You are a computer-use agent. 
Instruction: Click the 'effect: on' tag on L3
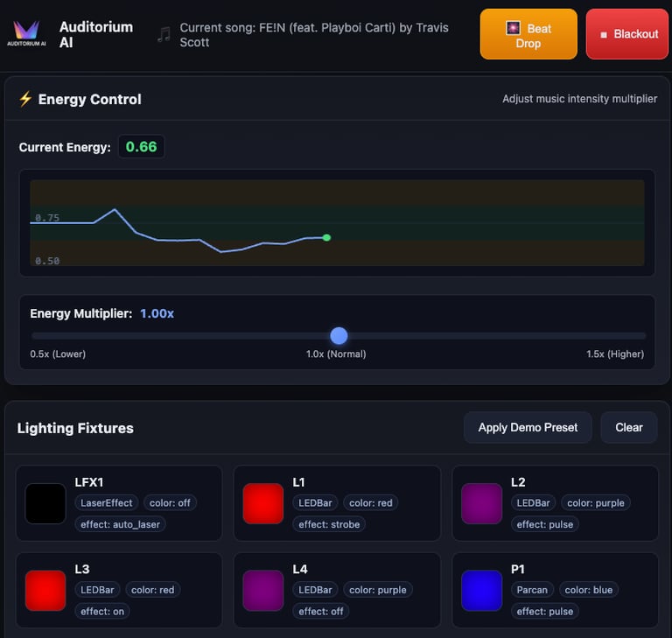tap(102, 612)
